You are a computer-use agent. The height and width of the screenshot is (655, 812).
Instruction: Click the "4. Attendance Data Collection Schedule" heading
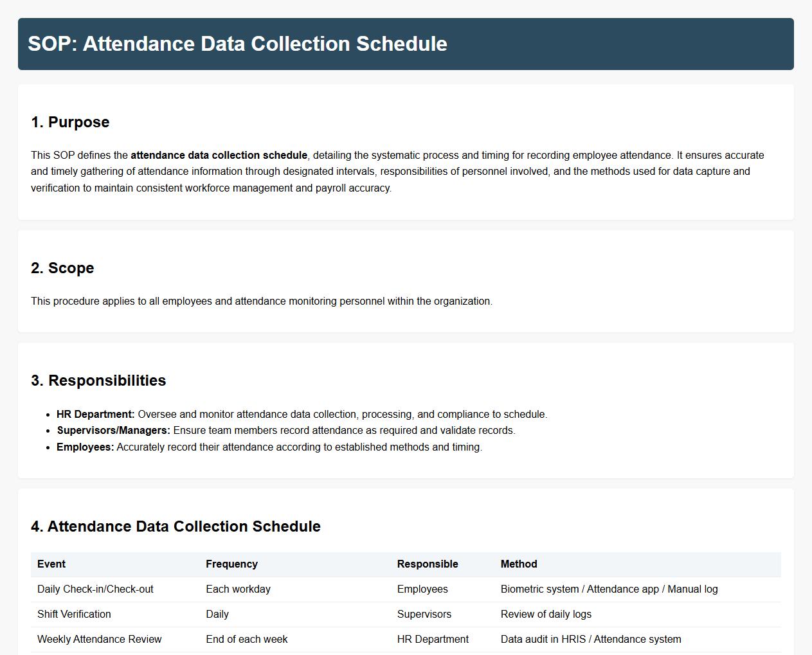pyautogui.click(x=176, y=526)
